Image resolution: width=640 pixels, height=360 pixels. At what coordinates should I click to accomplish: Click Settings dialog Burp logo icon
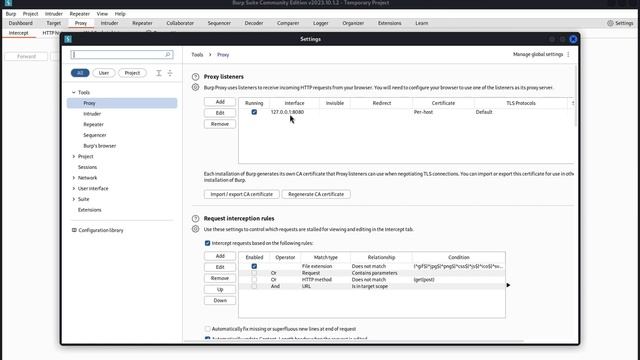tap(68, 39)
